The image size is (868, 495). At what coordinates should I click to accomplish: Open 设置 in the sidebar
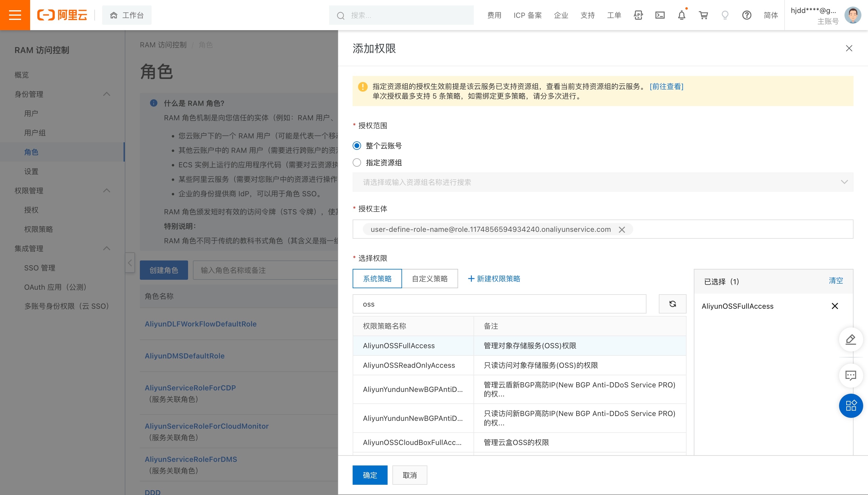[31, 171]
